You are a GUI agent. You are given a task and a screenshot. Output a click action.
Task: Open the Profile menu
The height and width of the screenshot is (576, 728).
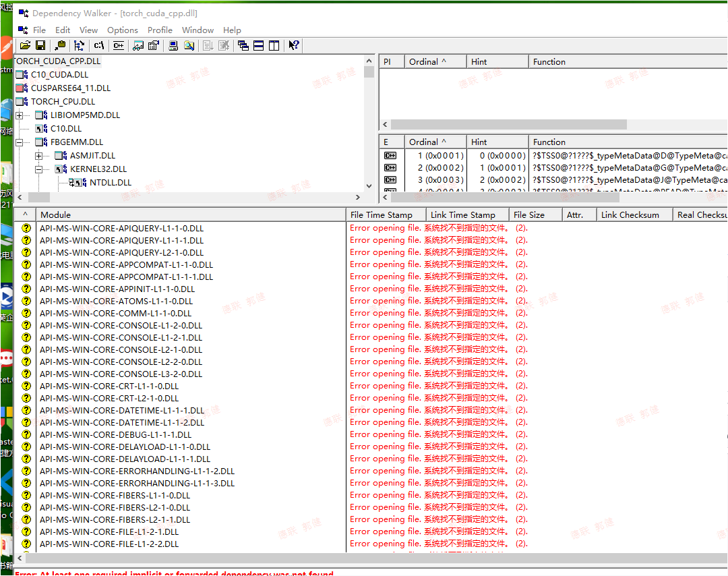click(x=160, y=30)
